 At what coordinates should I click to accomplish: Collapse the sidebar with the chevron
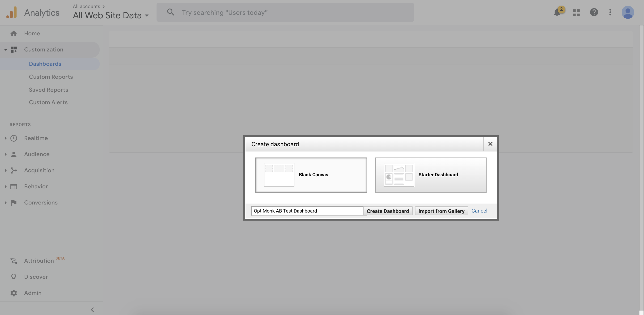(93, 310)
